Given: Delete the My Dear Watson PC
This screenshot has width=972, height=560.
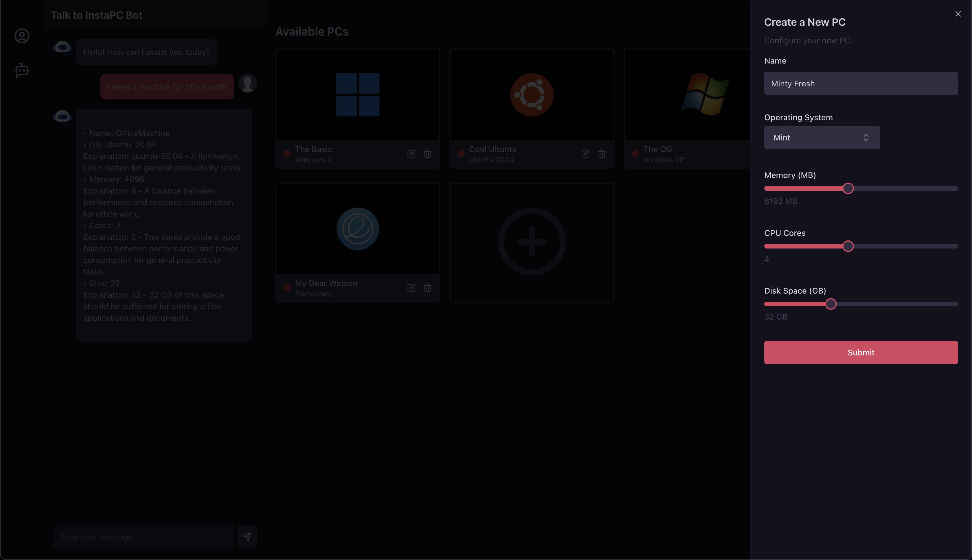Looking at the screenshot, I should pos(427,288).
